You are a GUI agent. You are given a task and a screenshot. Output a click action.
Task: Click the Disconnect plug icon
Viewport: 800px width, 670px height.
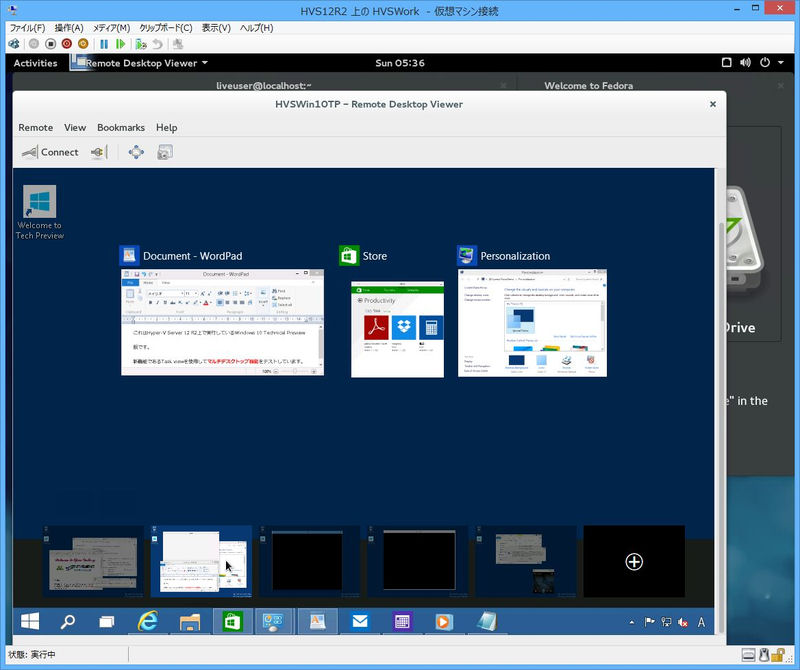(x=98, y=152)
